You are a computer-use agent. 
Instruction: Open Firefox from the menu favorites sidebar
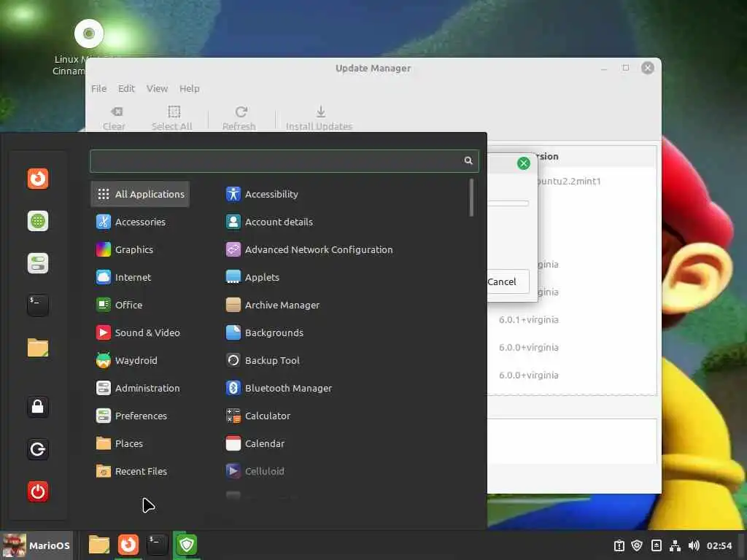pos(38,179)
